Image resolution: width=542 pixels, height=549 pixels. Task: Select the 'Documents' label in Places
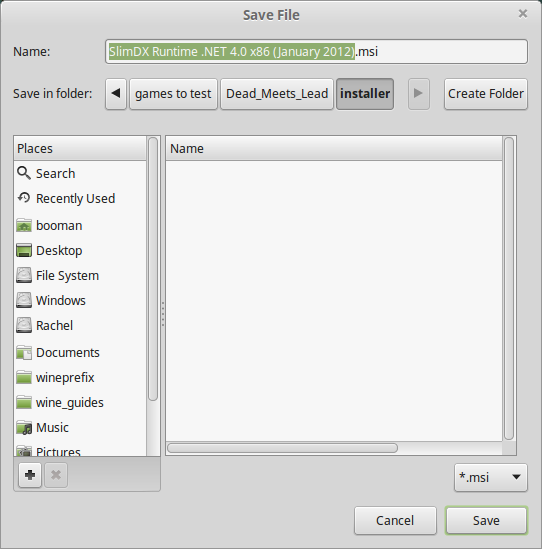pyautogui.click(x=68, y=353)
